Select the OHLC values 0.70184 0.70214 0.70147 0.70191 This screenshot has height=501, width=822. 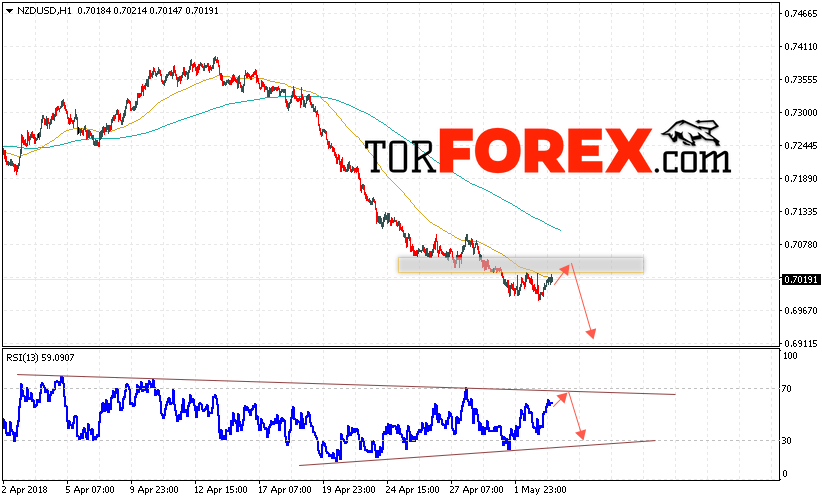[148, 10]
